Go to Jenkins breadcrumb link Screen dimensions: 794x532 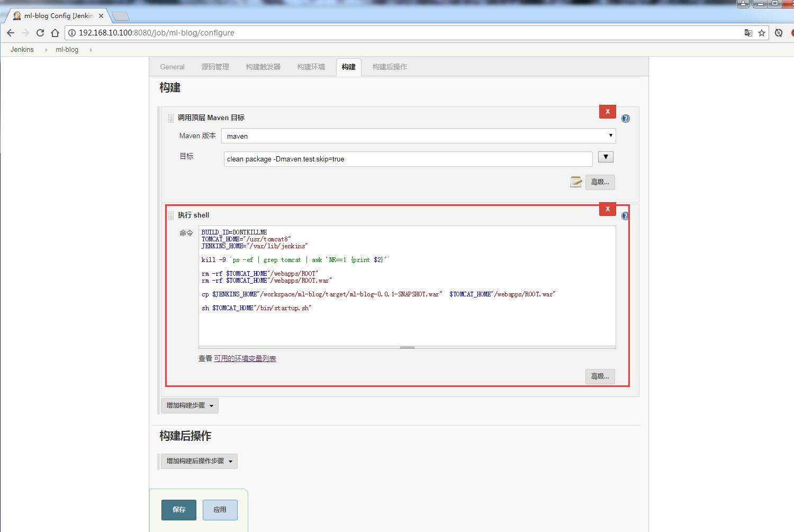22,50
